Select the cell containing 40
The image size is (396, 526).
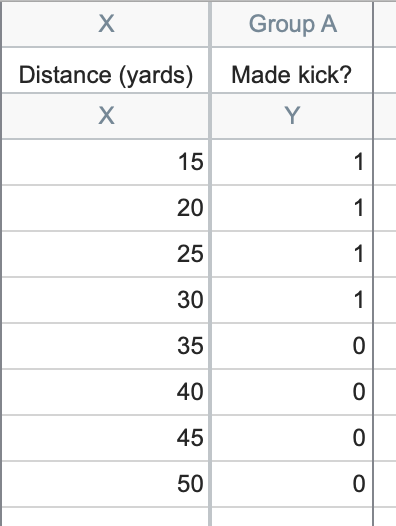pos(105,392)
